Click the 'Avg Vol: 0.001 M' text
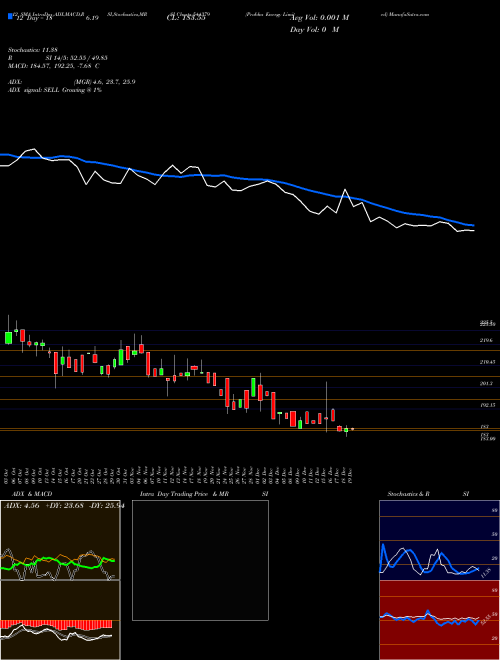 [320, 18]
